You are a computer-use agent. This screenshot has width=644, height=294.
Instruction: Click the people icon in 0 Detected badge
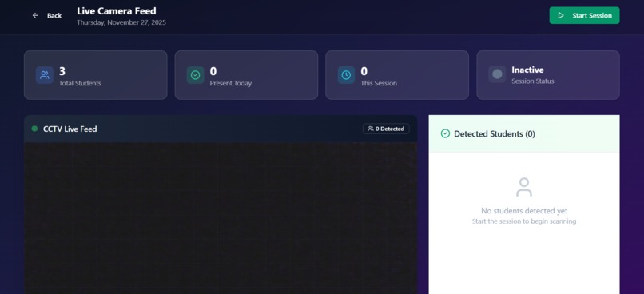[371, 129]
